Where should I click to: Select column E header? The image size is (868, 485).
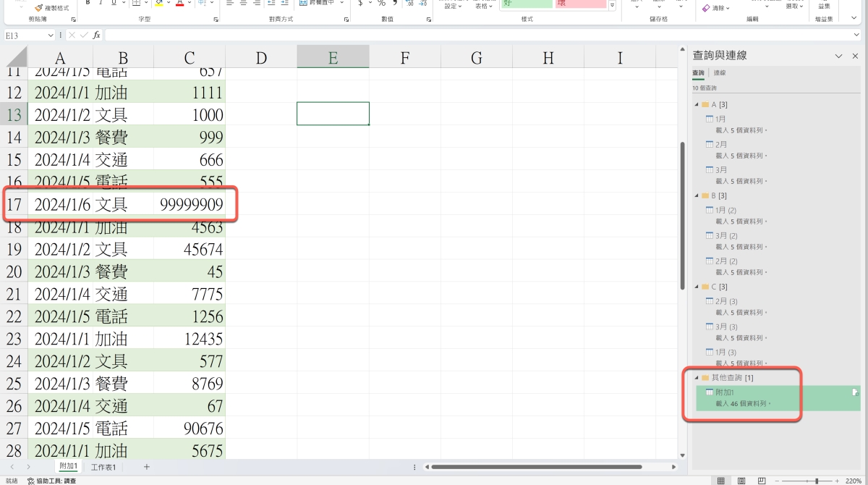pos(333,58)
